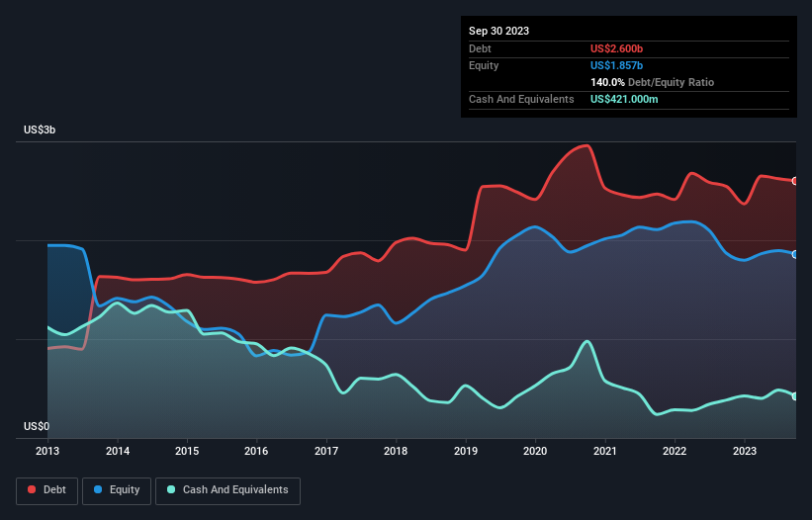This screenshot has width=812, height=520.
Task: Click the blue Equity endpoint marker
Action: (x=795, y=255)
